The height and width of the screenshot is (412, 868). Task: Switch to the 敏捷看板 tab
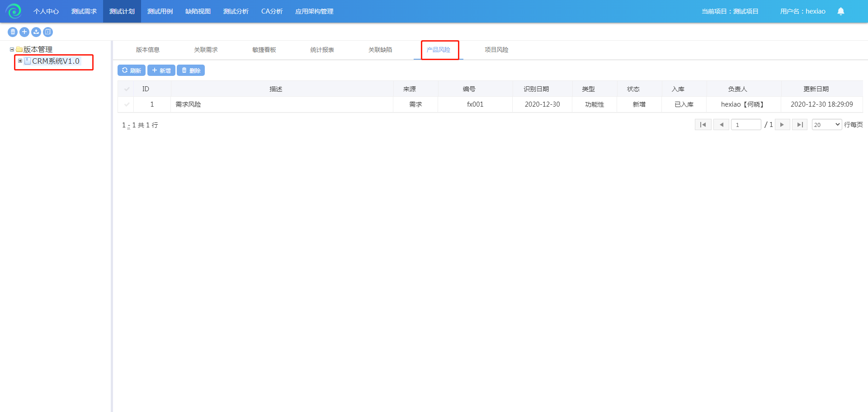click(264, 50)
